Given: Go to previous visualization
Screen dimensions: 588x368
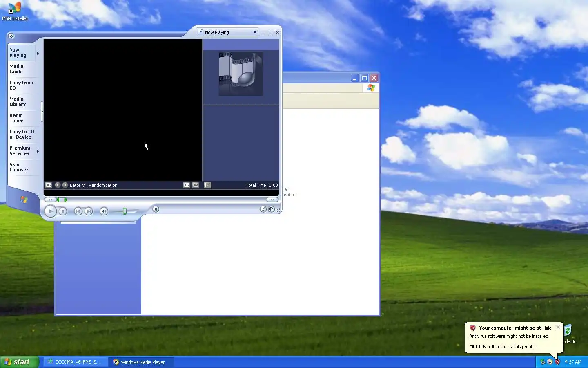Looking at the screenshot, I should (58, 185).
